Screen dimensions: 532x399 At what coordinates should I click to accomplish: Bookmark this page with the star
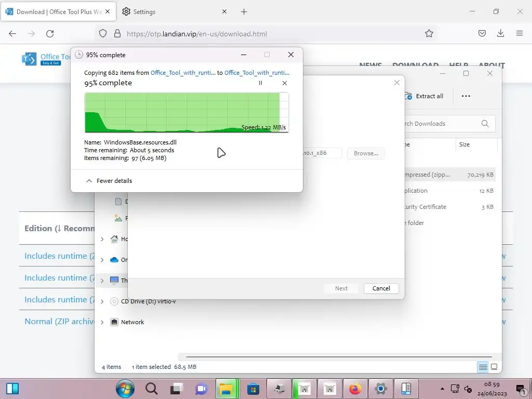coord(429,34)
